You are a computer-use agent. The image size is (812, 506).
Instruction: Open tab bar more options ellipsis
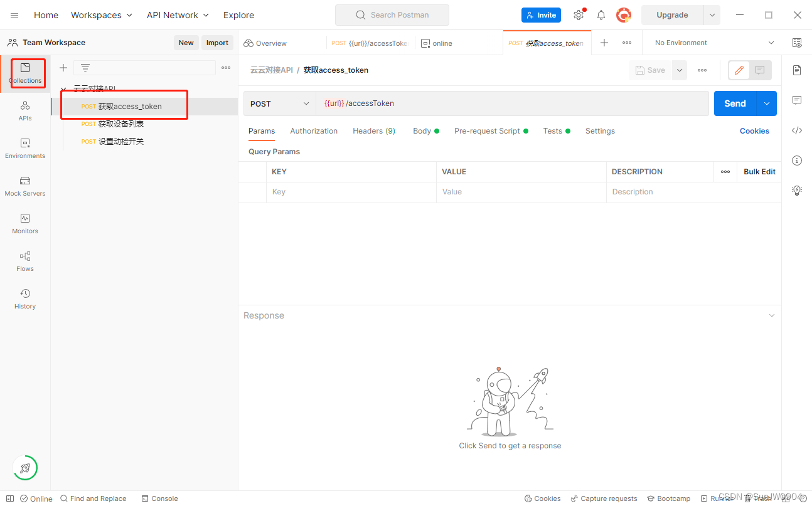[x=627, y=43]
